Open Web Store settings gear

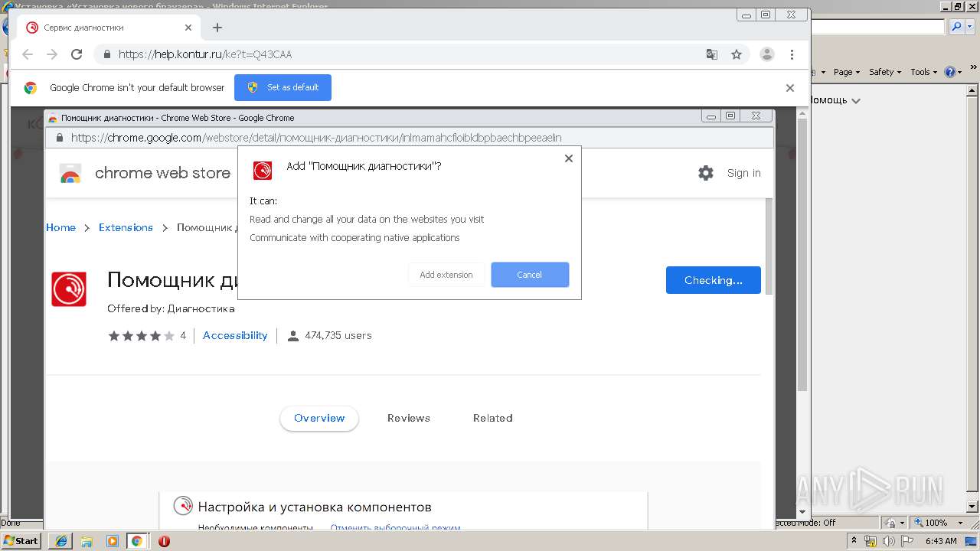point(706,173)
